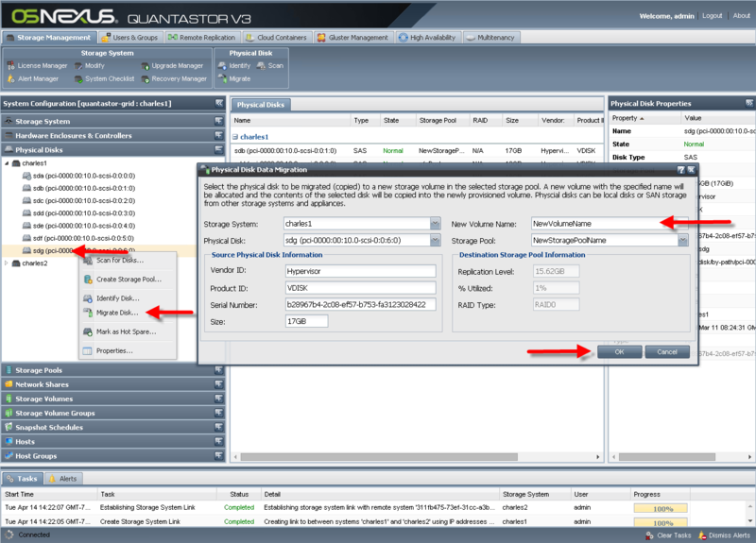Choose Migrate Disk from context menu

coord(128,313)
